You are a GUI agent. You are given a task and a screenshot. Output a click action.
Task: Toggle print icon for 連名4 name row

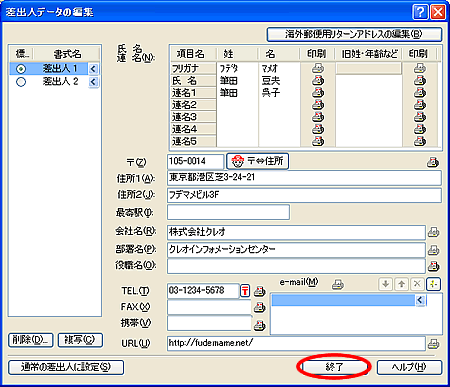[318, 129]
